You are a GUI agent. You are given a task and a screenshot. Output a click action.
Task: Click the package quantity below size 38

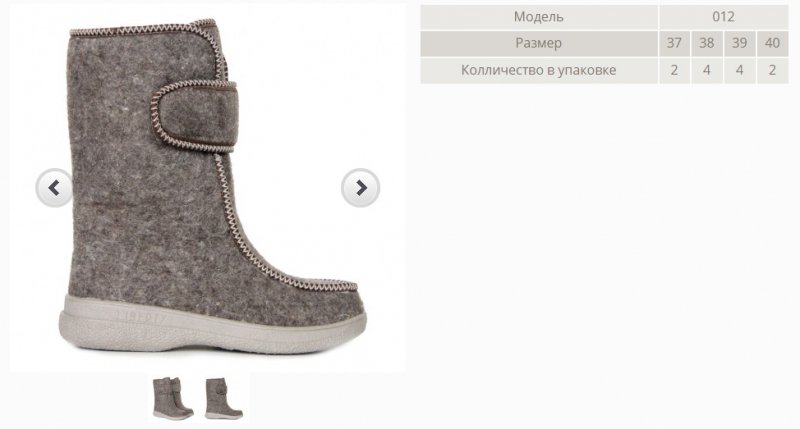click(x=707, y=70)
